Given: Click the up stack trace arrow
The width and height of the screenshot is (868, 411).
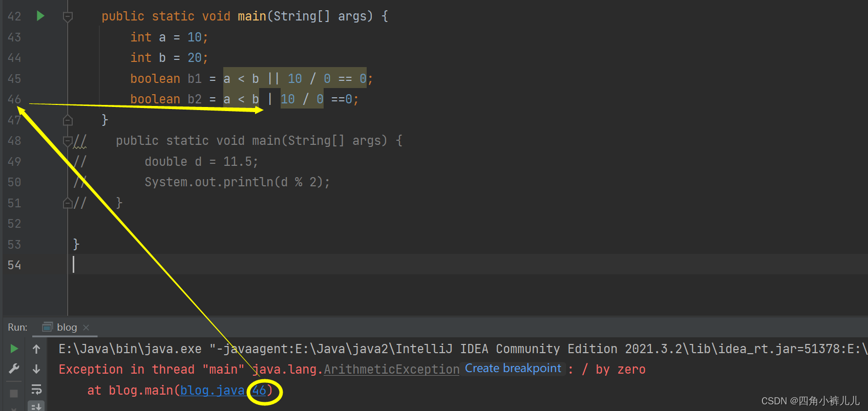Looking at the screenshot, I should click(36, 349).
